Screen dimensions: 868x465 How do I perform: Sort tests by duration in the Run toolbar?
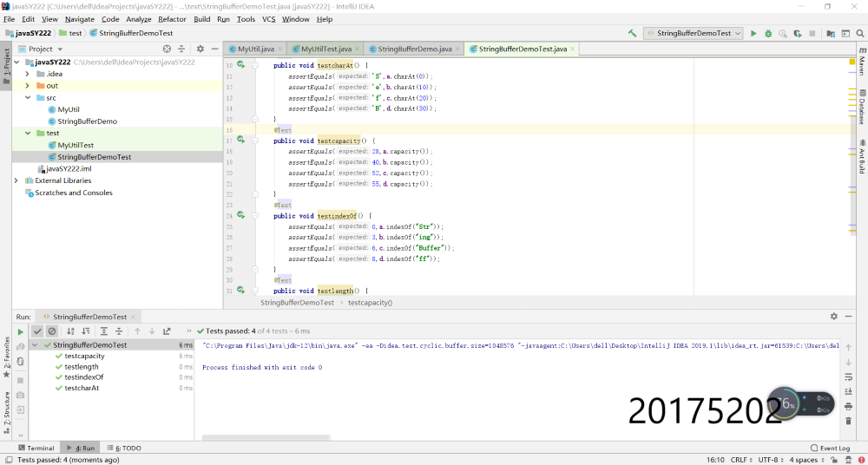(85, 331)
